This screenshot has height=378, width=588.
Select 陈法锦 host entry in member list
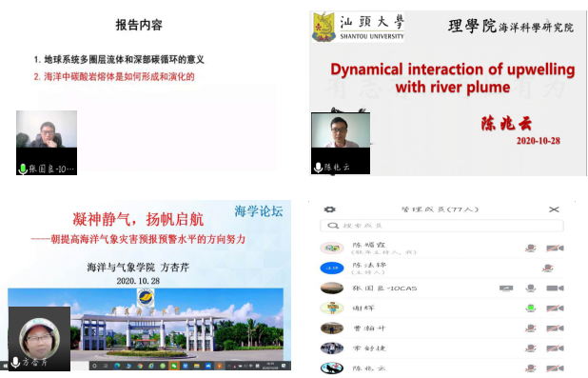(x=441, y=268)
